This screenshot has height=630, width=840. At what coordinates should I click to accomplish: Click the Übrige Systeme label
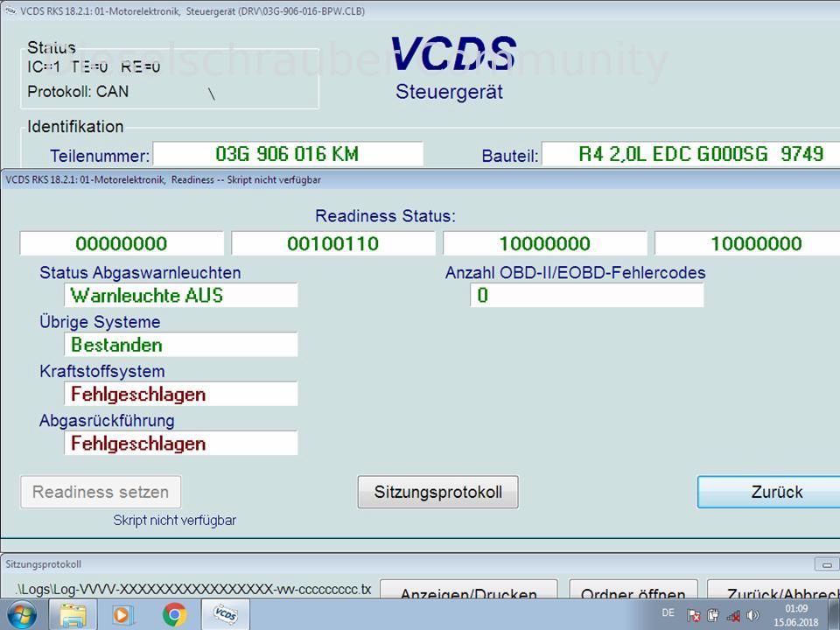(x=100, y=322)
